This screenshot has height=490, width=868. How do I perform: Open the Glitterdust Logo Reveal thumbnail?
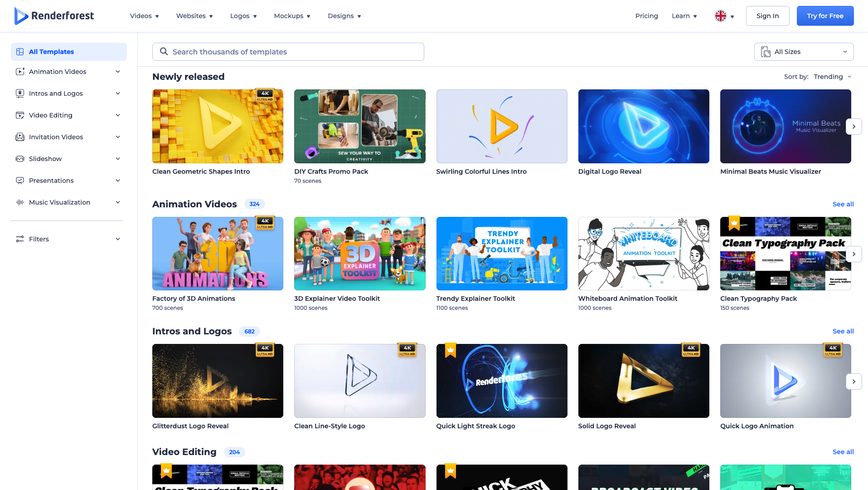coord(218,381)
